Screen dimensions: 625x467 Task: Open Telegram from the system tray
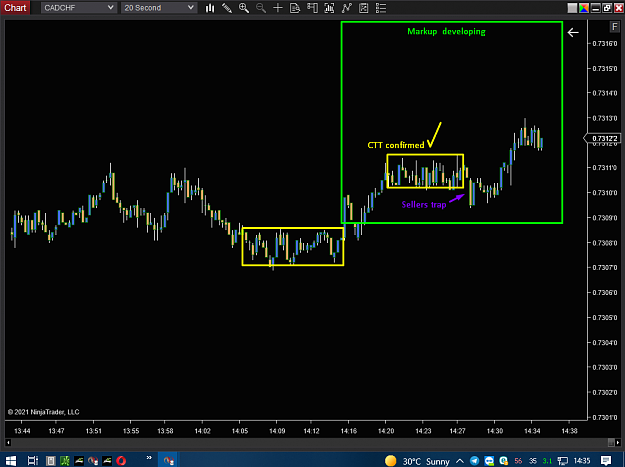[x=474, y=461]
